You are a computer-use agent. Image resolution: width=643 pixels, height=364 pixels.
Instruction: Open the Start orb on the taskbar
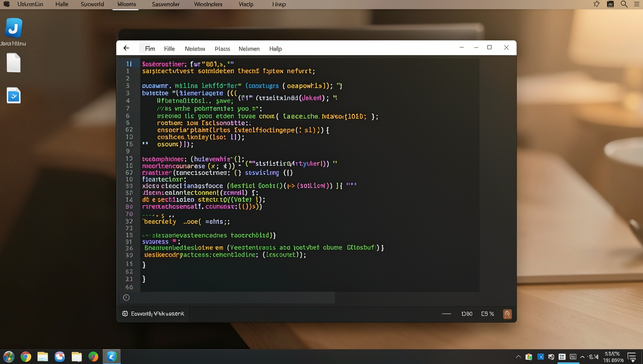pyautogui.click(x=8, y=357)
